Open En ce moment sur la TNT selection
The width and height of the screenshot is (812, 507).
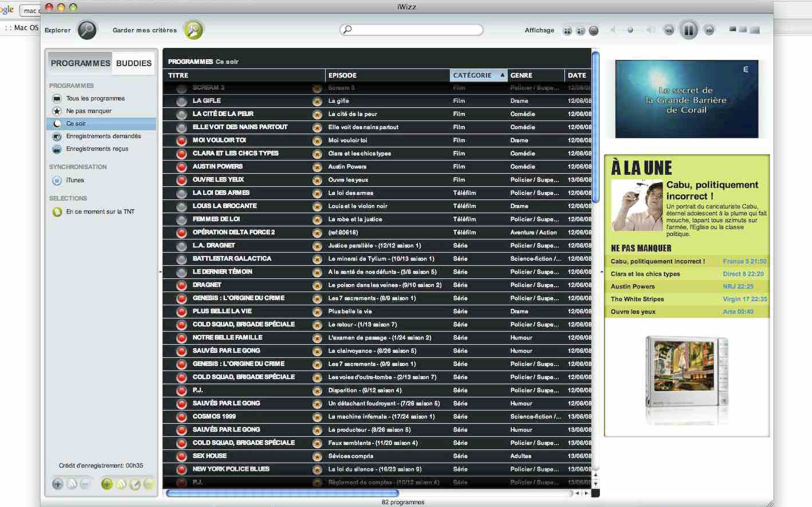101,212
